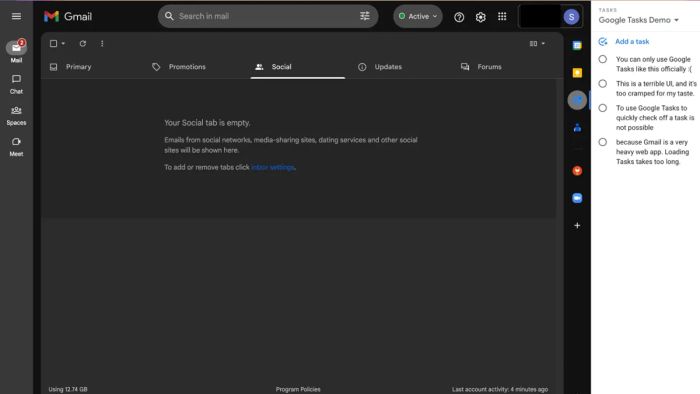
Task: Open Spaces from the left sidebar
Action: pyautogui.click(x=16, y=115)
